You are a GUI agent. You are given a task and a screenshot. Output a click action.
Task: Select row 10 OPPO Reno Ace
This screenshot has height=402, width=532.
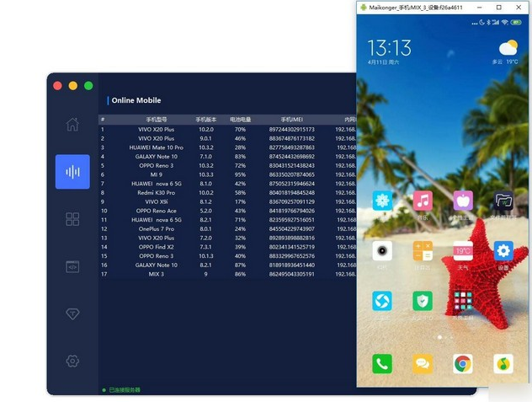[227, 211]
